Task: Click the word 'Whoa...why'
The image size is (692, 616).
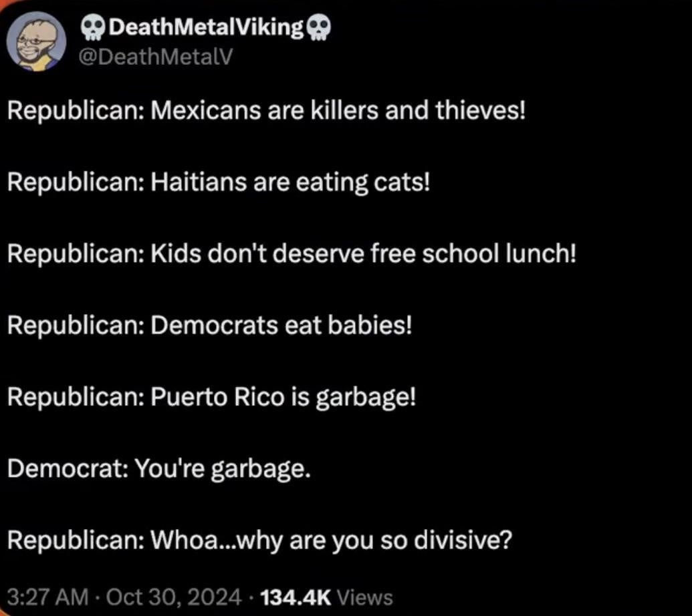Action: pos(216,540)
